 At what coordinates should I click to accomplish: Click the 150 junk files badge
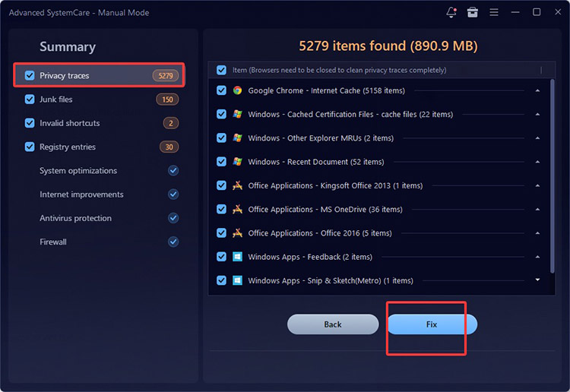pyautogui.click(x=167, y=100)
